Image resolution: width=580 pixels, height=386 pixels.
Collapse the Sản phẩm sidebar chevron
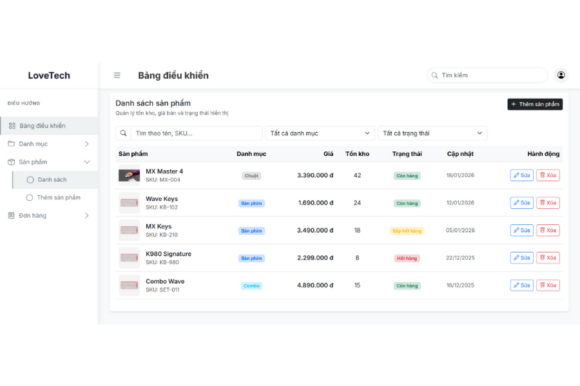(87, 162)
